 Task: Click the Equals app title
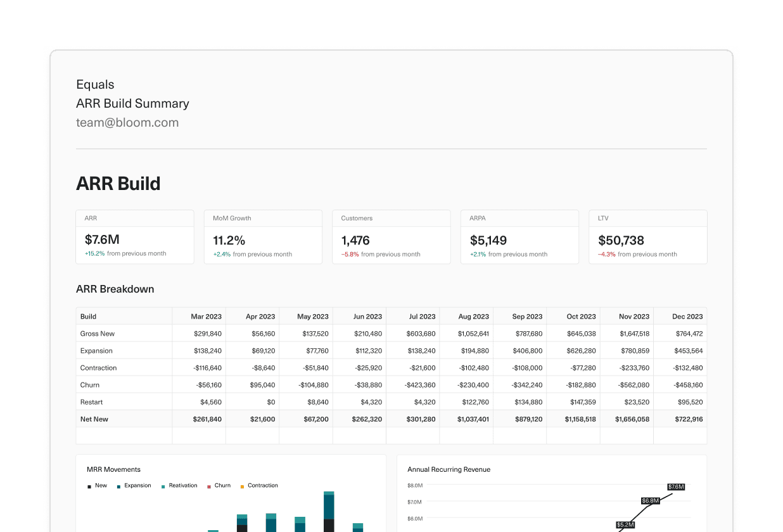(95, 84)
